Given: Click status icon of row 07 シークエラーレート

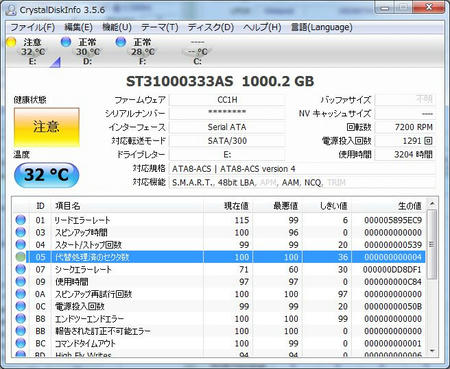Looking at the screenshot, I should (21, 269).
